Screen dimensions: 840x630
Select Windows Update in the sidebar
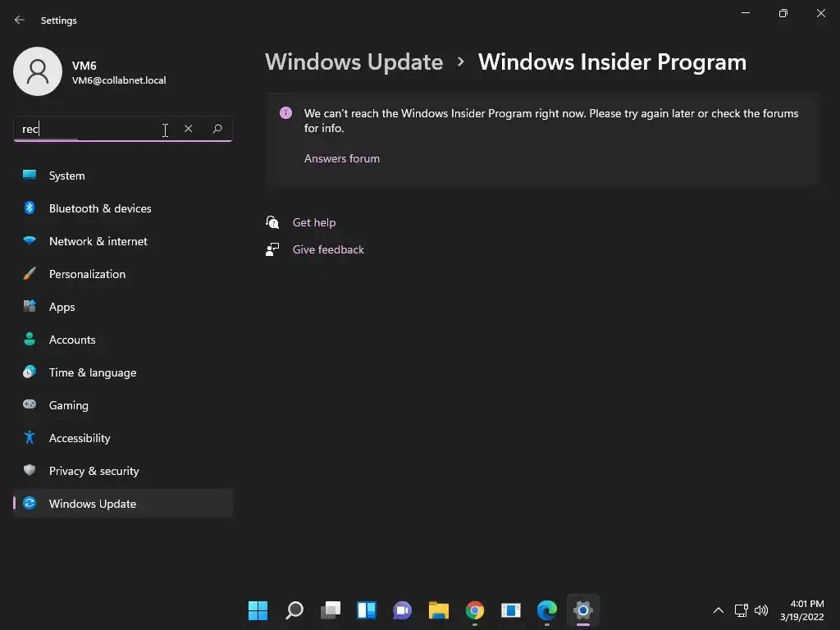tap(123, 504)
